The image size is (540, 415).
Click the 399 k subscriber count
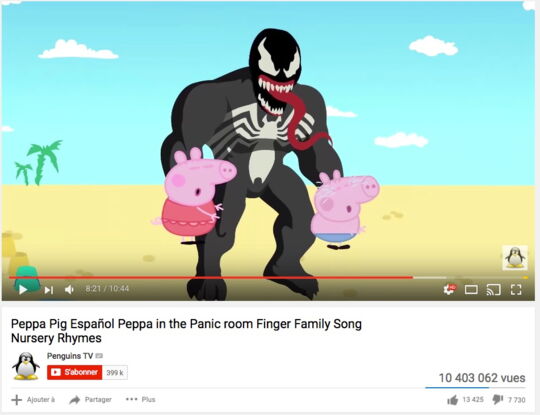115,373
